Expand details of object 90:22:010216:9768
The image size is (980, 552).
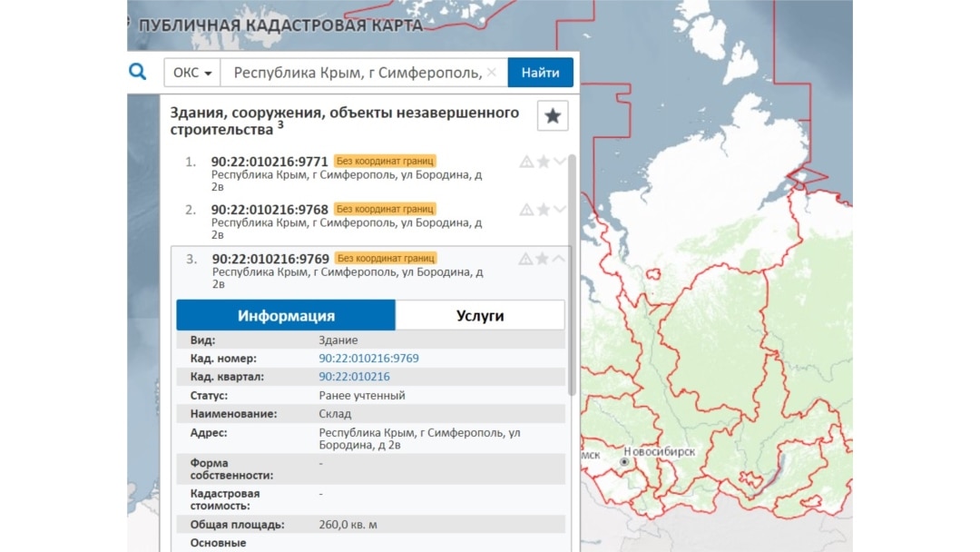click(560, 210)
